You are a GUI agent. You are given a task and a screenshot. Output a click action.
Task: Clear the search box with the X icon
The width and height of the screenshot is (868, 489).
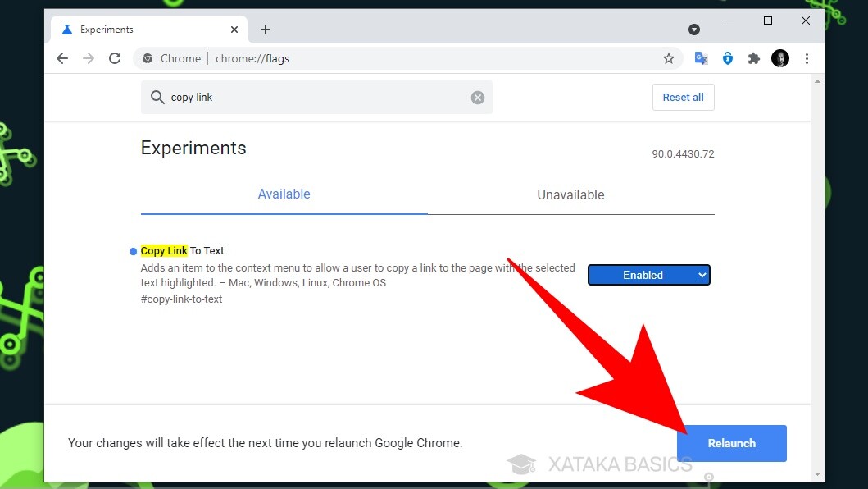click(478, 97)
